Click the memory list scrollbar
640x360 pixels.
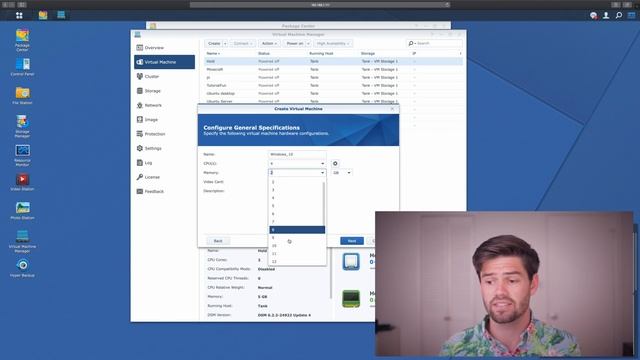tap(324, 204)
